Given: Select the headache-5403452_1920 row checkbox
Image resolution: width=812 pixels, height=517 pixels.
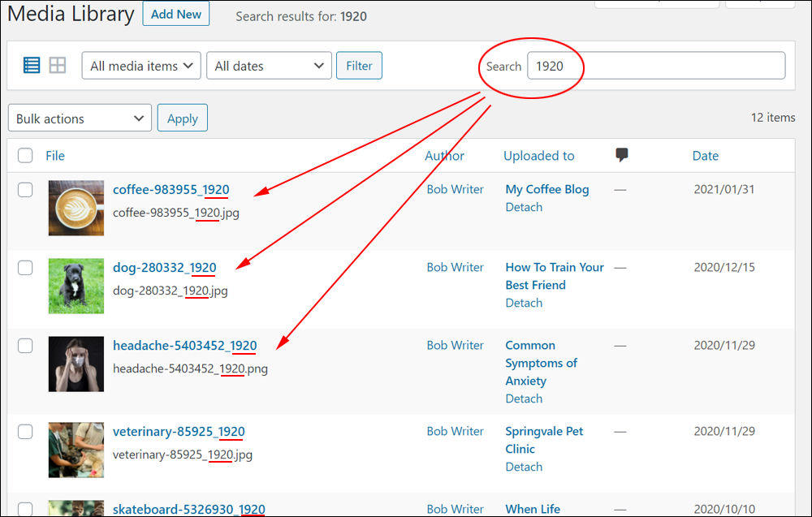Looking at the screenshot, I should click(x=25, y=345).
